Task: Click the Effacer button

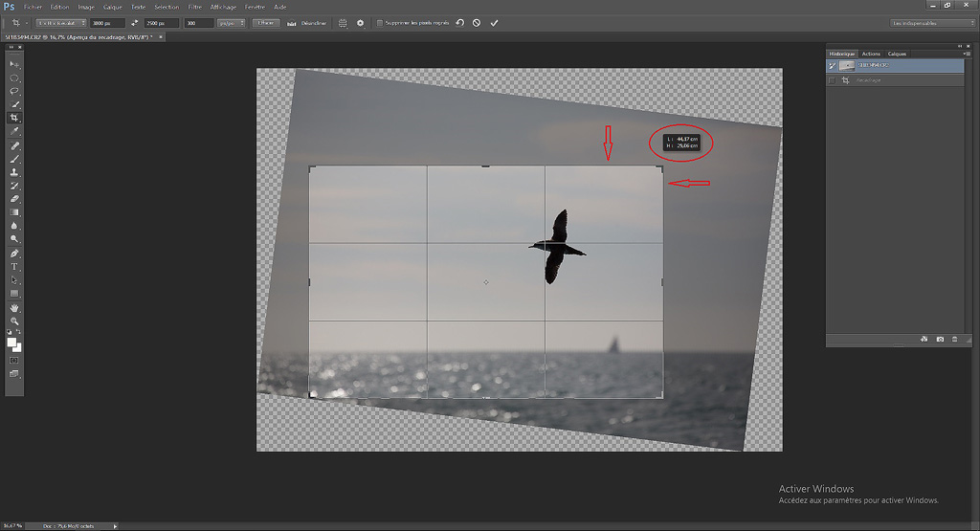Action: click(265, 23)
